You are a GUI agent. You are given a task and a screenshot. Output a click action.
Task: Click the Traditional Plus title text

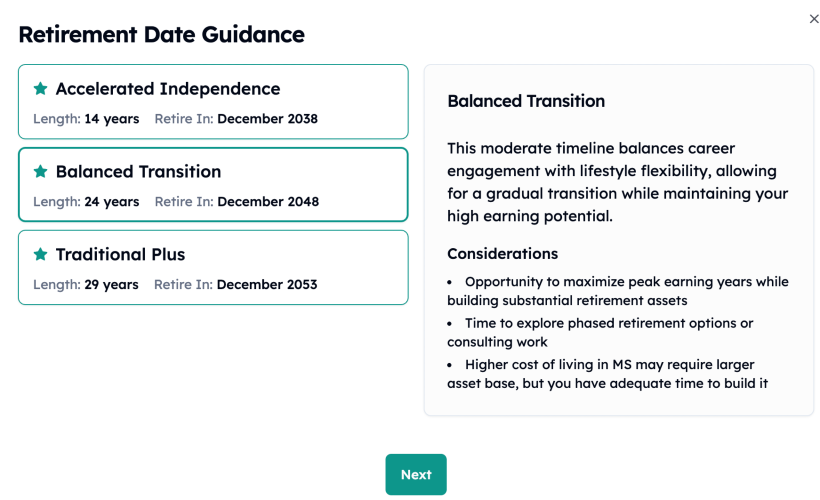click(x=120, y=254)
